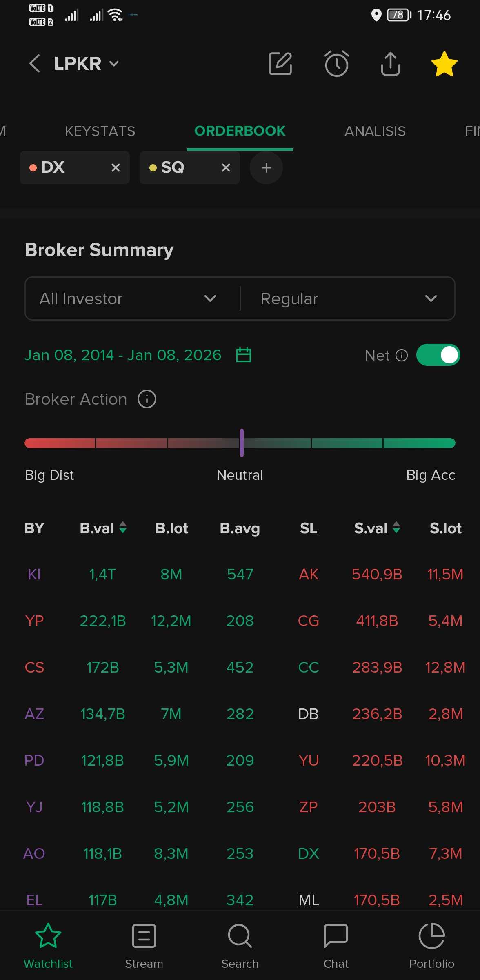Tap the back arrow icon
Image resolution: width=480 pixels, height=980 pixels.
tap(35, 64)
